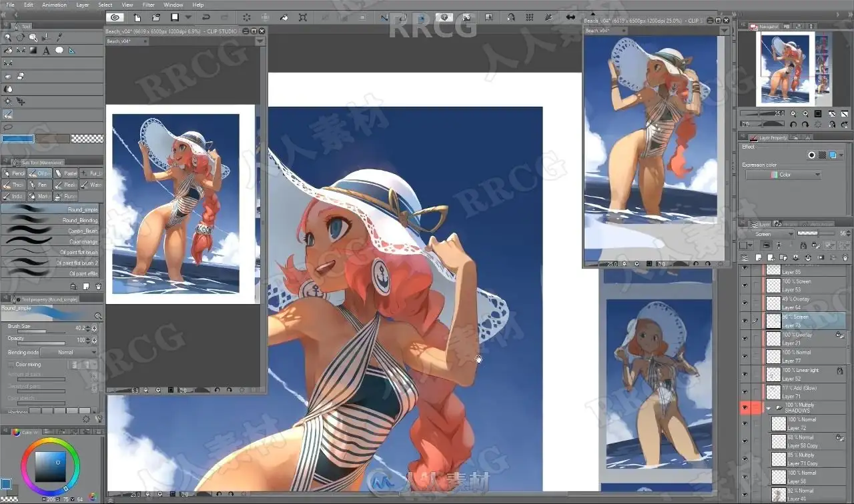Image resolution: width=854 pixels, height=504 pixels.
Task: Click the Open file icon
Action: (x=155, y=17)
